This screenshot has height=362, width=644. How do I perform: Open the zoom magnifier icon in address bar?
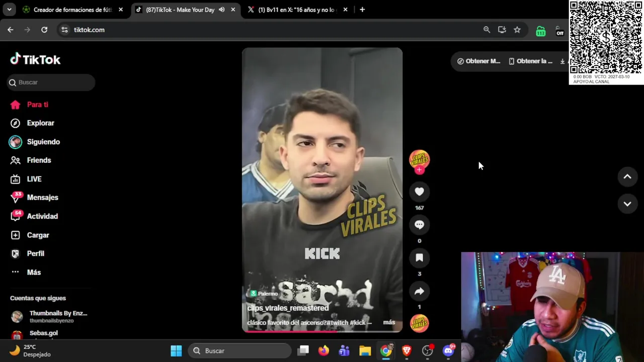(x=487, y=30)
